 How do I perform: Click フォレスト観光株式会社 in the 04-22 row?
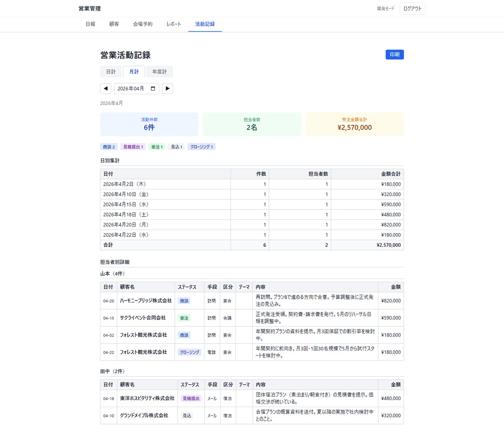coord(143,352)
